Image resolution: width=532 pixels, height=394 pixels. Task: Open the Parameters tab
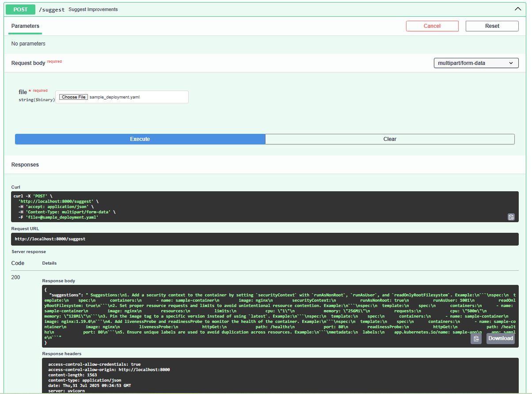tap(25, 26)
